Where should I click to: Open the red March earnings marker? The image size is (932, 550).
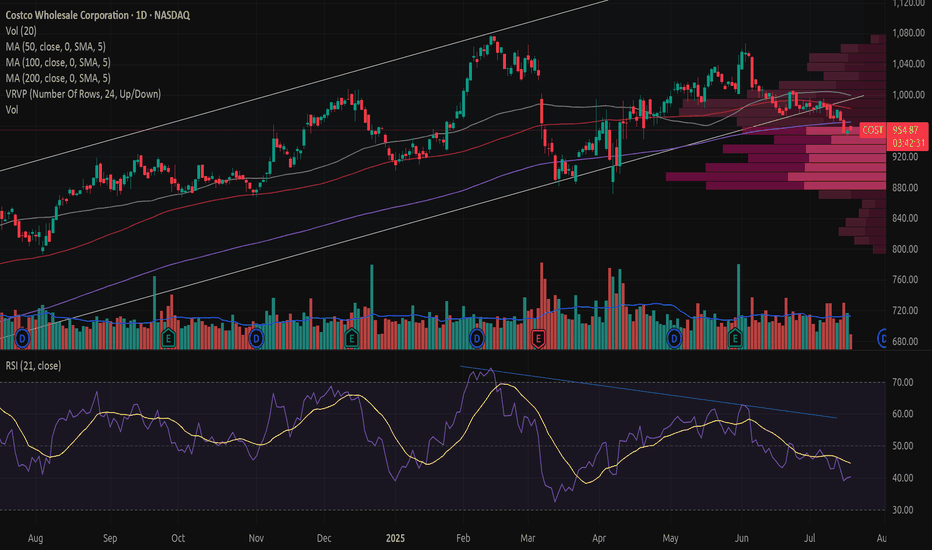click(x=539, y=338)
